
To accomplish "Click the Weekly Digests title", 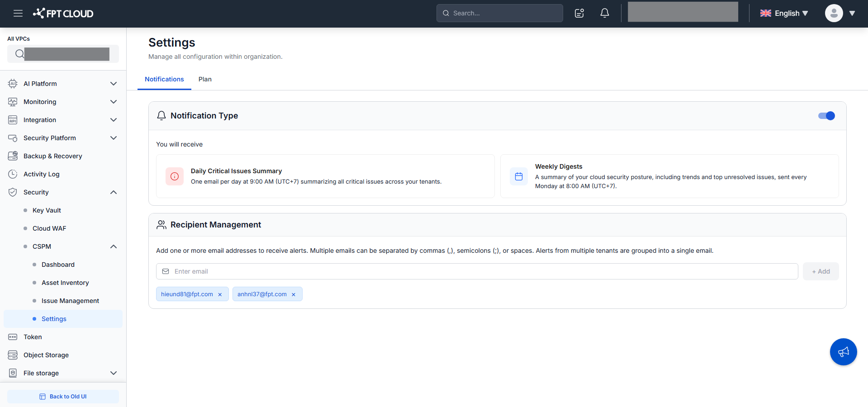I will pos(559,166).
